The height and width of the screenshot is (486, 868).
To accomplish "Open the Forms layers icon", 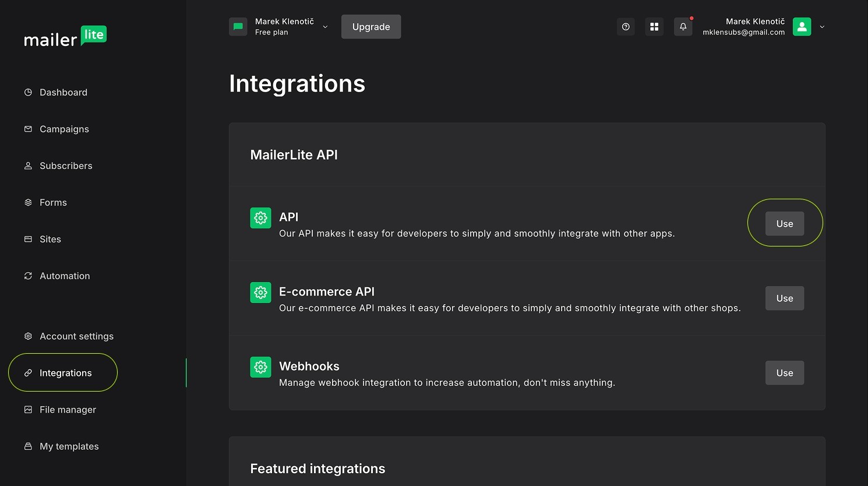I will [28, 202].
